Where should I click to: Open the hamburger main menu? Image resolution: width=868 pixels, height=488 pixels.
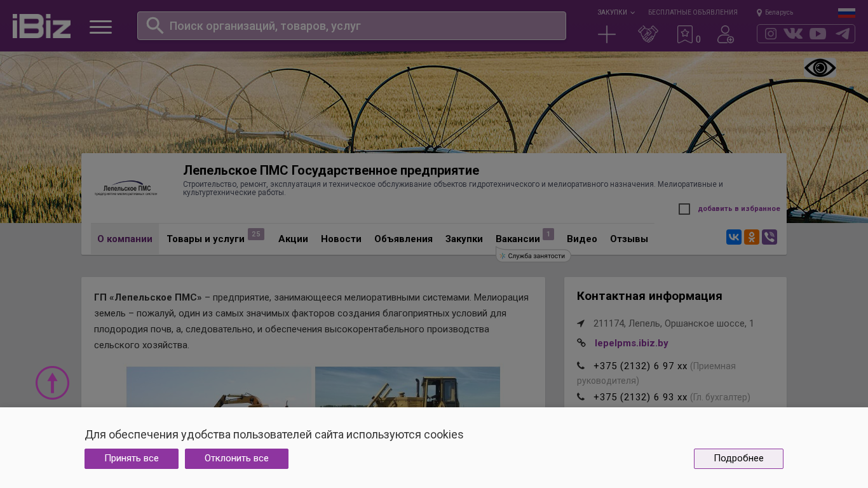100,27
